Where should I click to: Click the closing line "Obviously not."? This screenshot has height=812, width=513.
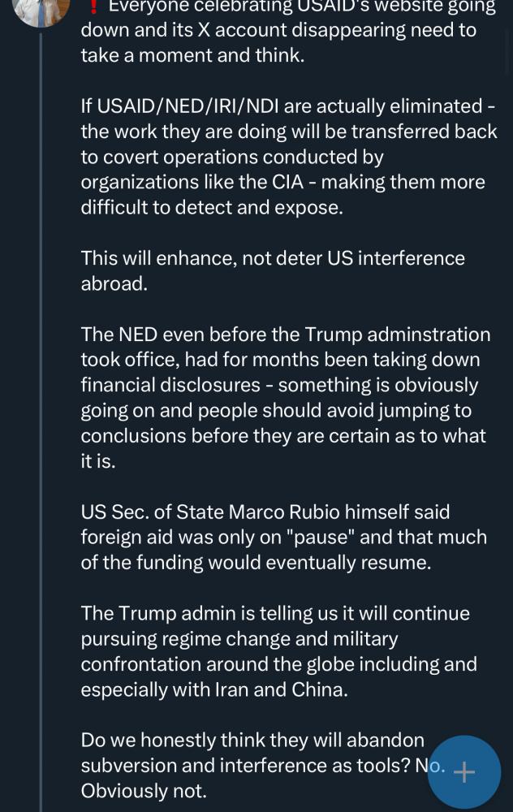144,791
